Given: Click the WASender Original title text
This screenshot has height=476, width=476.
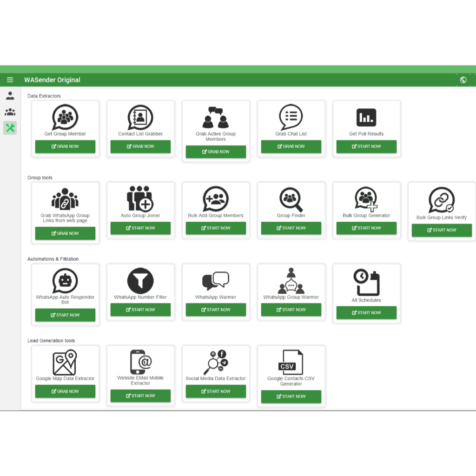Looking at the screenshot, I should 52,80.
